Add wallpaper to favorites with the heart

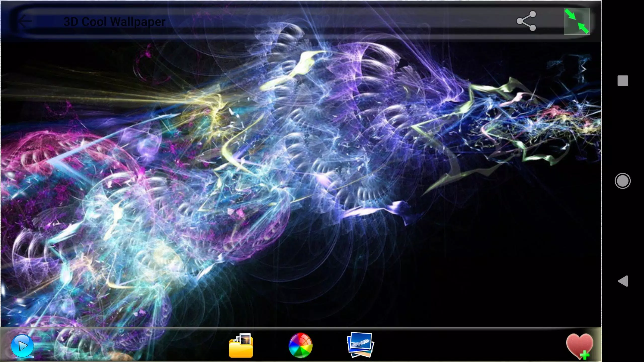(580, 346)
